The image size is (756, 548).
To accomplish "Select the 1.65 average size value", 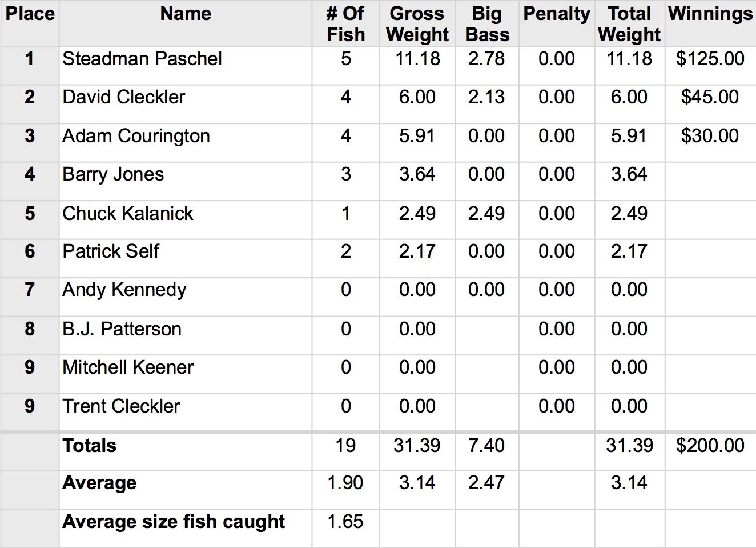I will point(345,522).
